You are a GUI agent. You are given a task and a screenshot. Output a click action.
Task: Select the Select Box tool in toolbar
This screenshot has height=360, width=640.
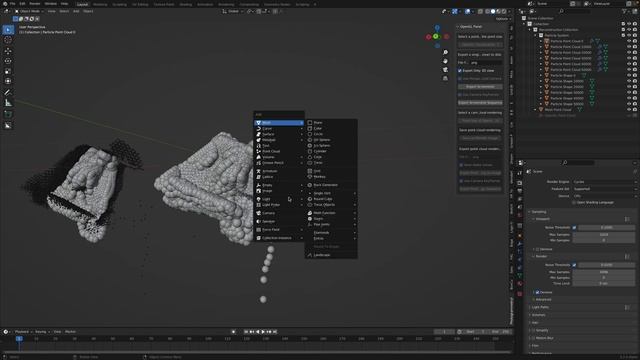[x=8, y=30]
